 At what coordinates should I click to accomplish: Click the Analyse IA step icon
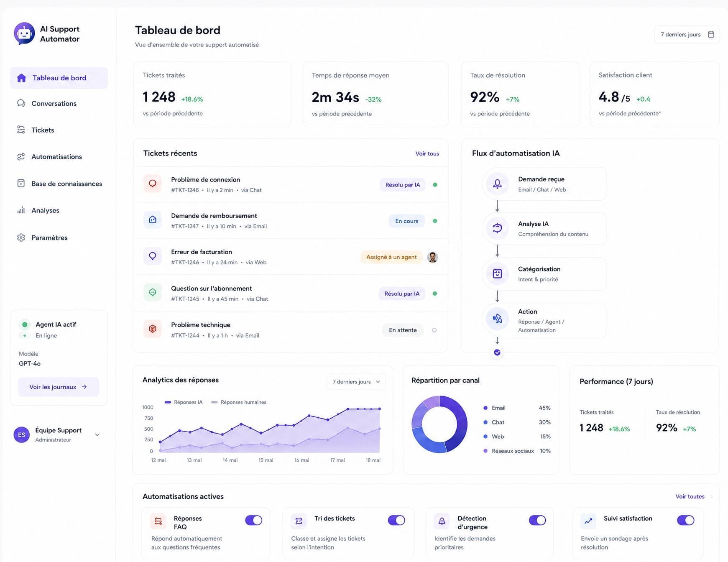click(497, 228)
